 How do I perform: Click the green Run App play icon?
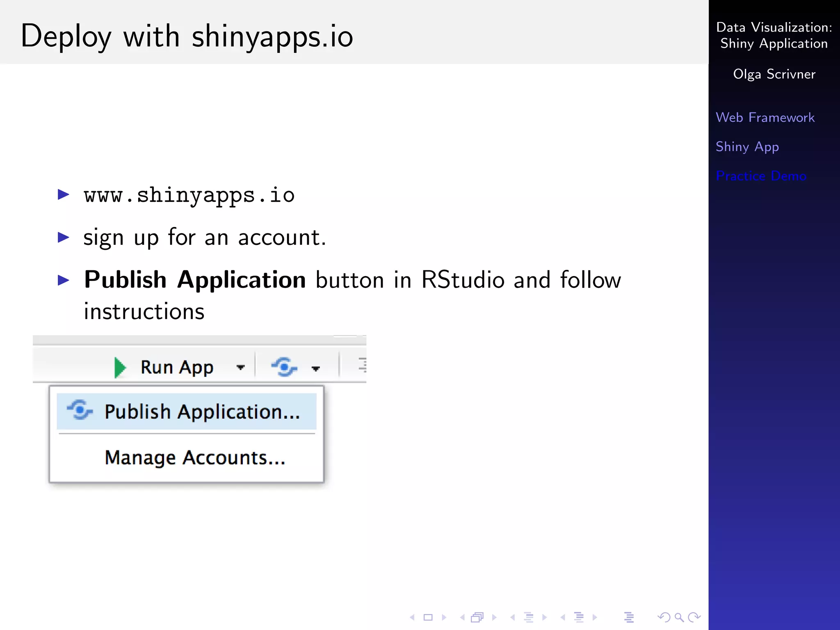(120, 367)
